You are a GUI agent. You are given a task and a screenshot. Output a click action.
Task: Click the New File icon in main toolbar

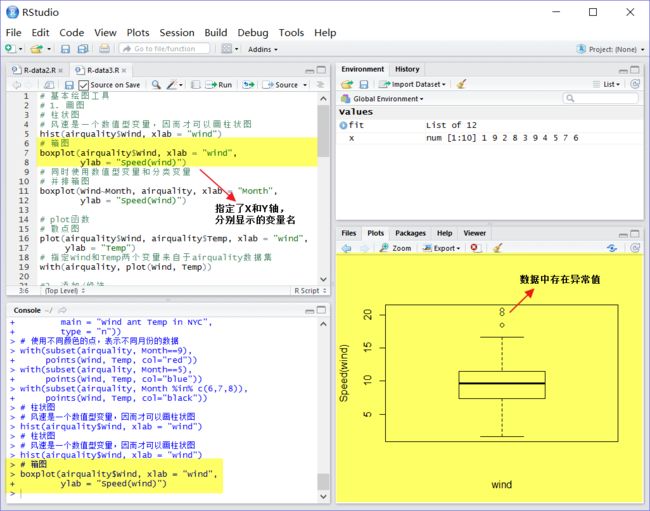point(10,49)
